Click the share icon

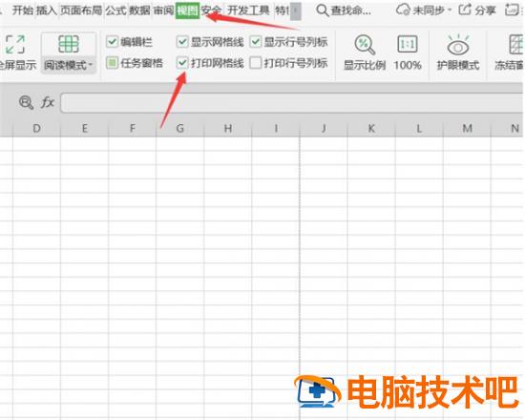coord(465,10)
